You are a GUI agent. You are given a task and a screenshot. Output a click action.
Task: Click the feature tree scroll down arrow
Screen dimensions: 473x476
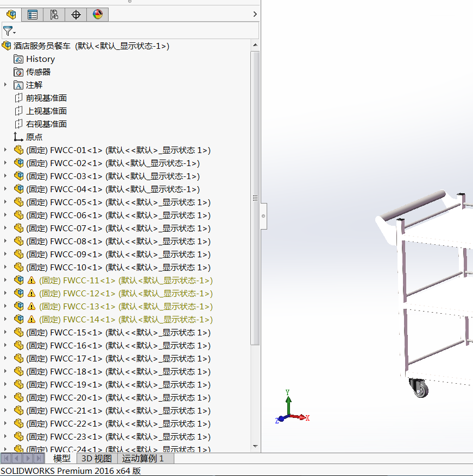click(255, 446)
